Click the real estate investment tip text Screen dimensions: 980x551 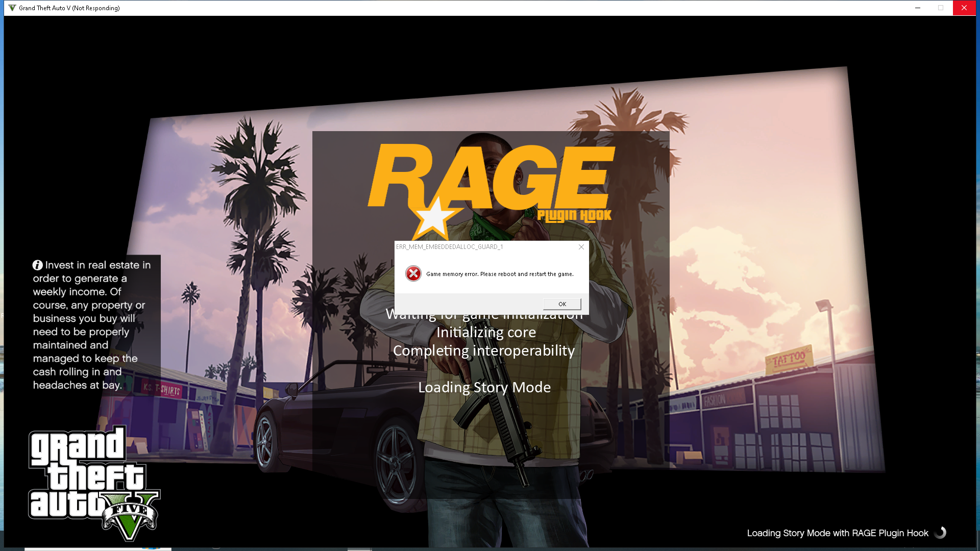click(x=92, y=325)
